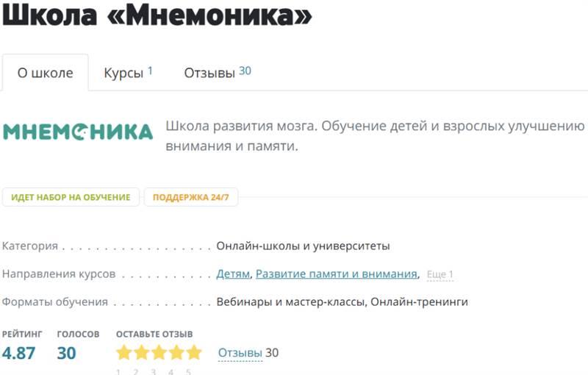Viewport: 588px width, 375px height.
Task: Click the green Мнемоника logo
Action: coord(78,132)
